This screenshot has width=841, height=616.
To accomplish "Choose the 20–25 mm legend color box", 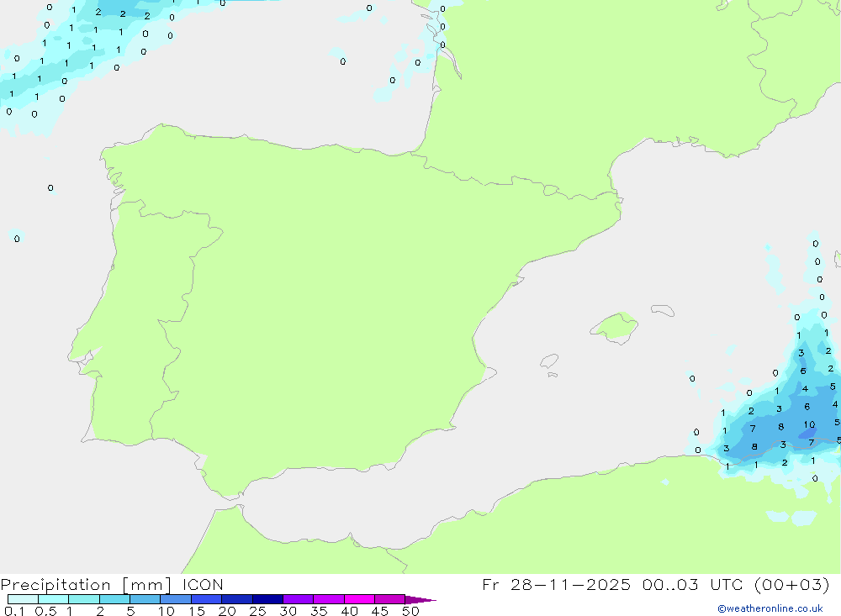I will 236,599.
